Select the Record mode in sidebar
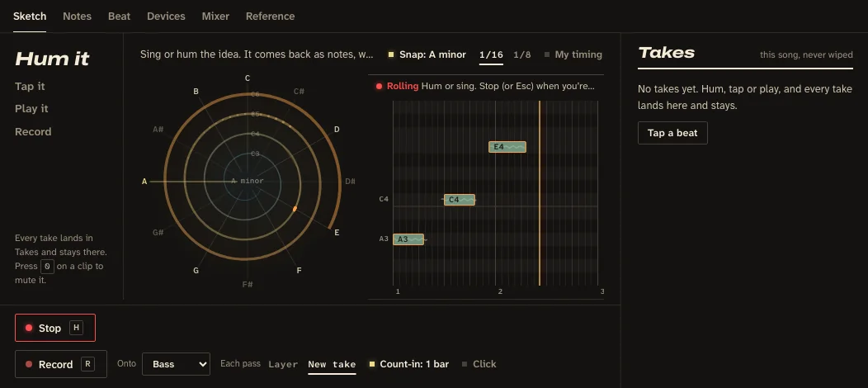The width and height of the screenshot is (868, 388). [x=33, y=132]
